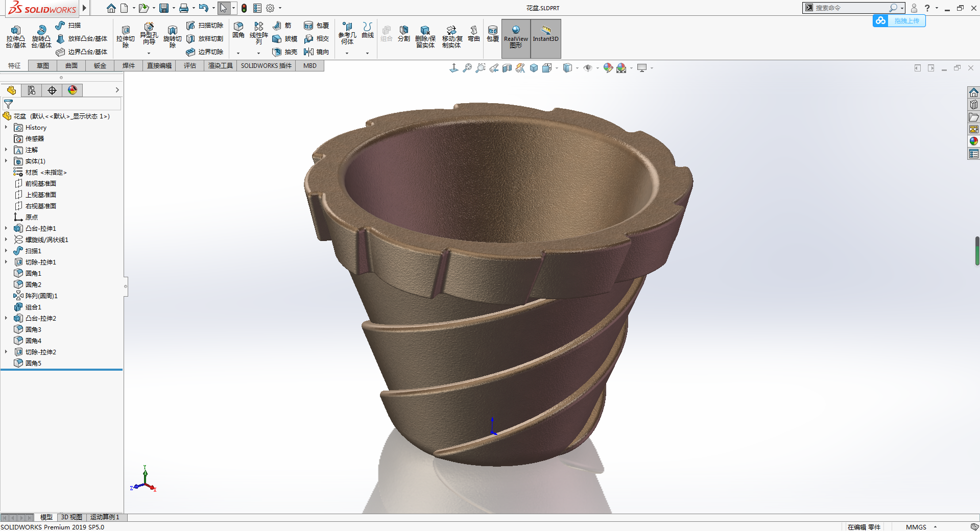Click the section view icon in view toolbar
This screenshot has width=980, height=531.
click(507, 68)
